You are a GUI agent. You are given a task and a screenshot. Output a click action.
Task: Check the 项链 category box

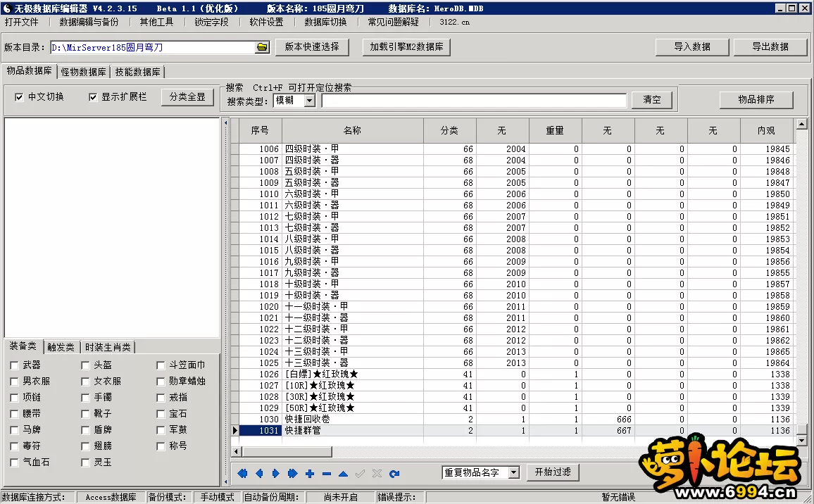(15, 398)
